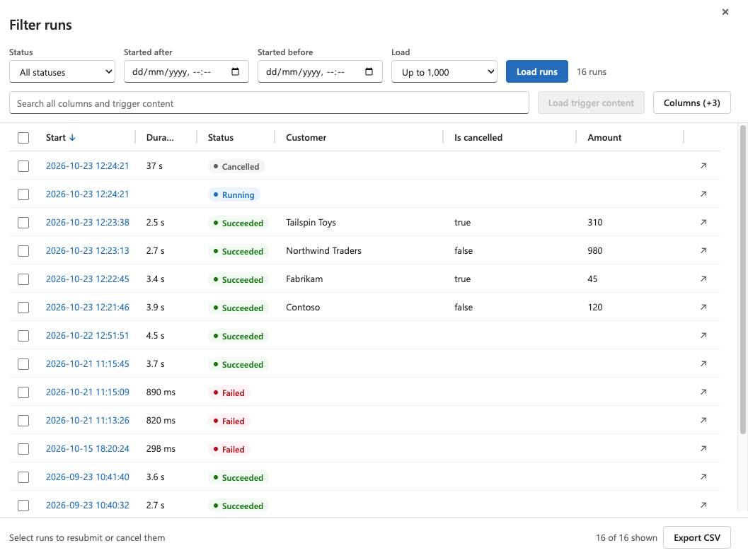Open run link 2026-09-23 10:41:40
This screenshot has height=560, width=748.
pyautogui.click(x=87, y=477)
